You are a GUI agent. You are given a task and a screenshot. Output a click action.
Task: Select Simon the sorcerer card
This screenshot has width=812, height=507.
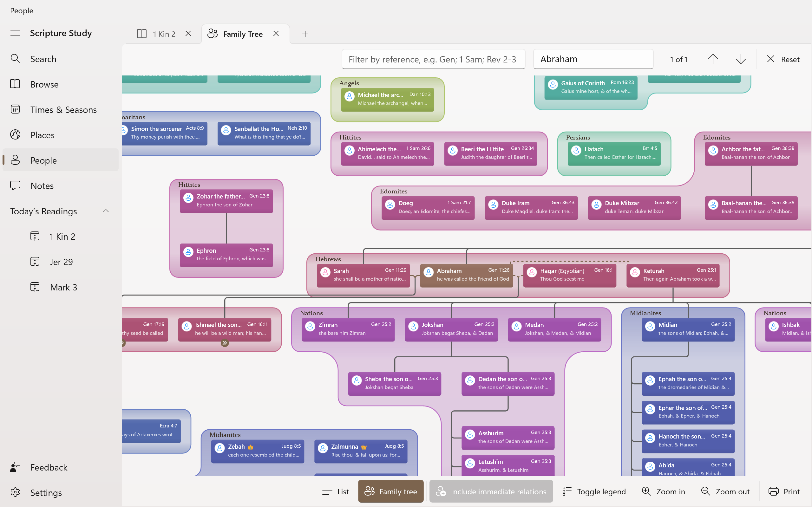(165, 133)
